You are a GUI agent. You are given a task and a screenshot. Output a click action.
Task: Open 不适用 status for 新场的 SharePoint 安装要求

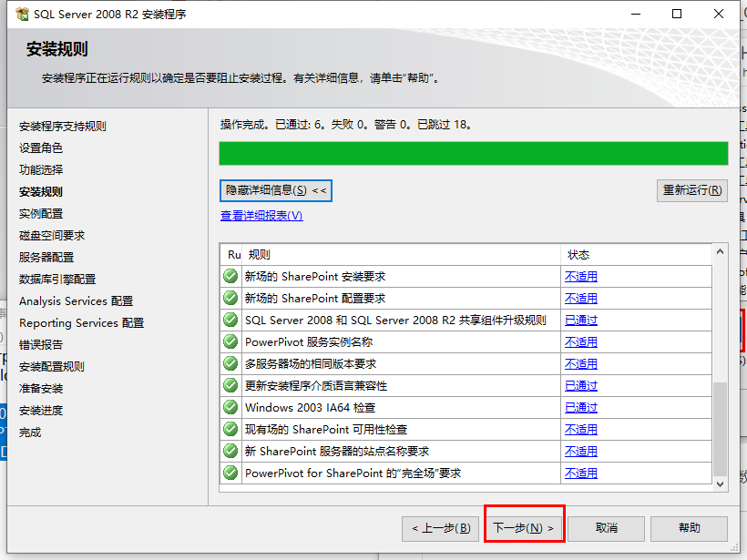[x=580, y=277]
